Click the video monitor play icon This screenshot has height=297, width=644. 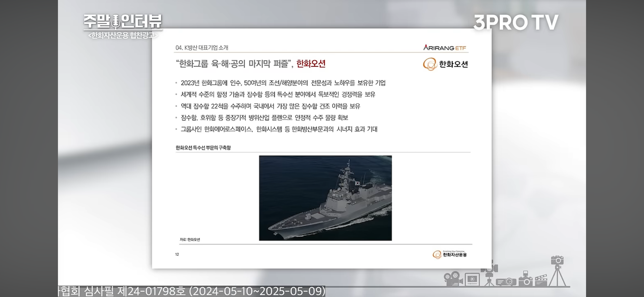click(472, 279)
